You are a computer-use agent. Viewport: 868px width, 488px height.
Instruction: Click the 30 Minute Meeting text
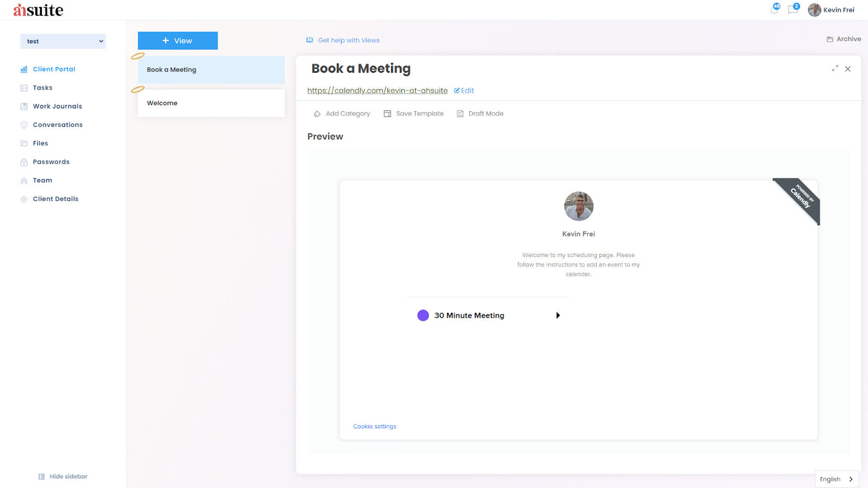[x=469, y=316]
